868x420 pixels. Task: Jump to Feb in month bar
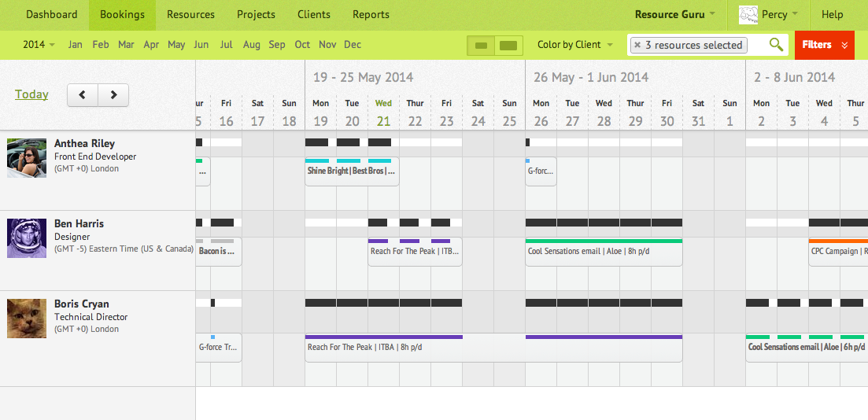click(x=101, y=45)
